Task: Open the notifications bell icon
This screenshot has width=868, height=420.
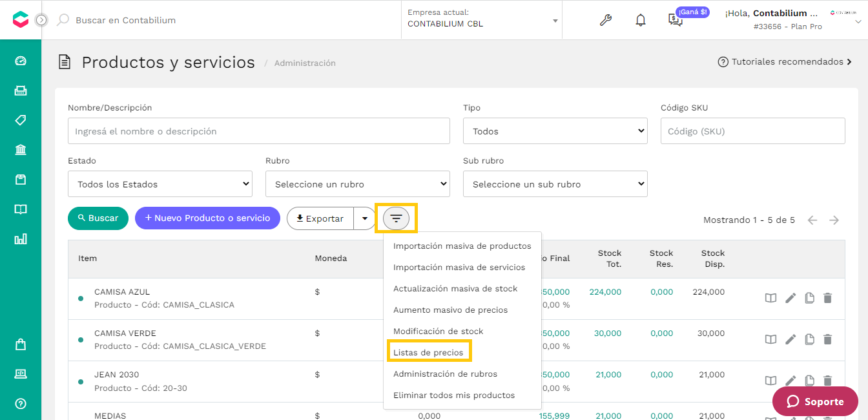Action: click(x=641, y=20)
